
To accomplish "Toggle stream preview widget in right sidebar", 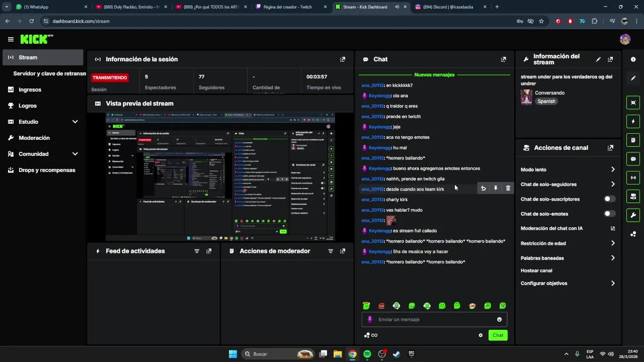I will pos(633,103).
